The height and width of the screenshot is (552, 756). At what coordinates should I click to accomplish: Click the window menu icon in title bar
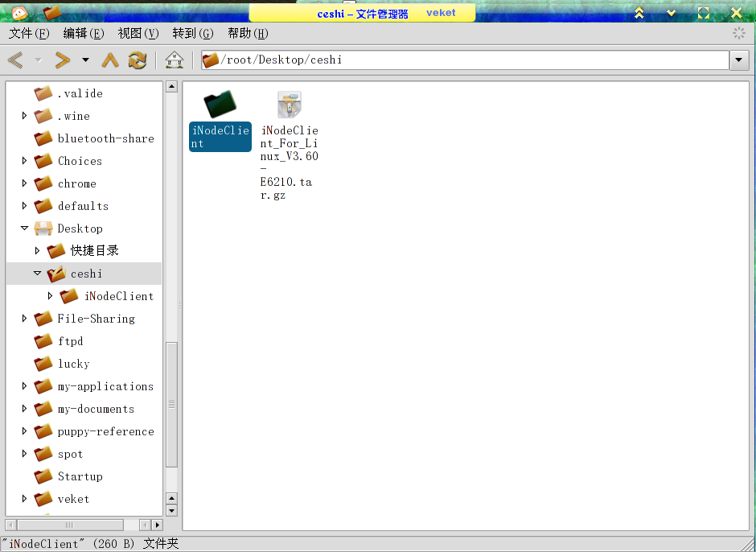click(20, 13)
